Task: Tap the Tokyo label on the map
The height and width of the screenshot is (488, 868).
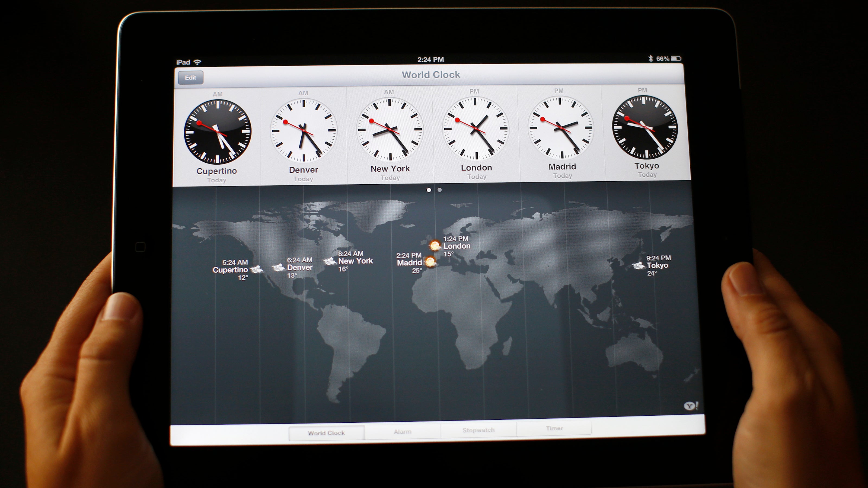Action: [657, 265]
